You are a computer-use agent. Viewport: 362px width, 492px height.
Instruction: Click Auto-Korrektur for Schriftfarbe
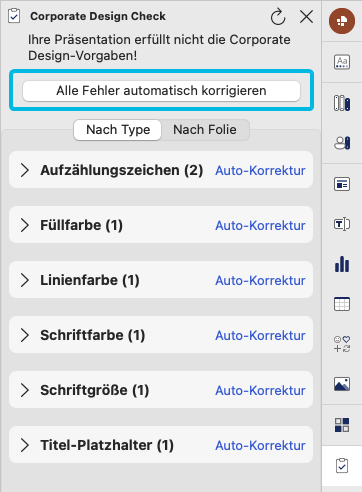[x=260, y=335]
